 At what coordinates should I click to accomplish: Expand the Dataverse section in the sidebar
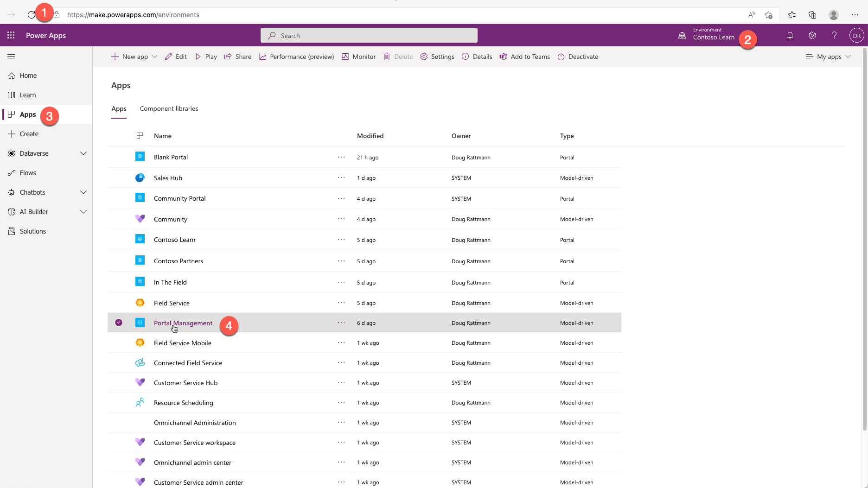coord(83,153)
